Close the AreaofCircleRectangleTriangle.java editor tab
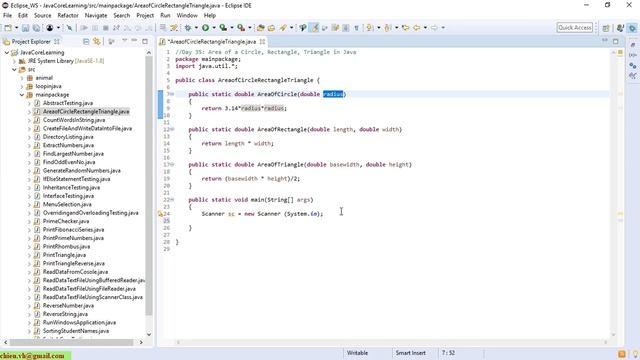 [x=262, y=42]
